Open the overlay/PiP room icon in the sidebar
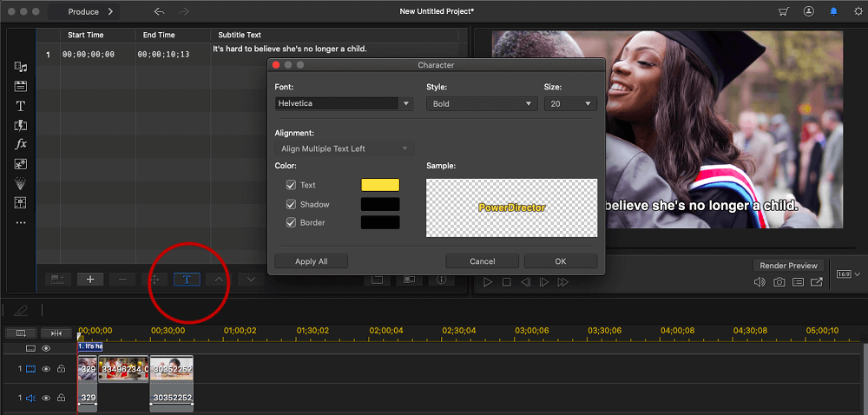 [x=21, y=164]
